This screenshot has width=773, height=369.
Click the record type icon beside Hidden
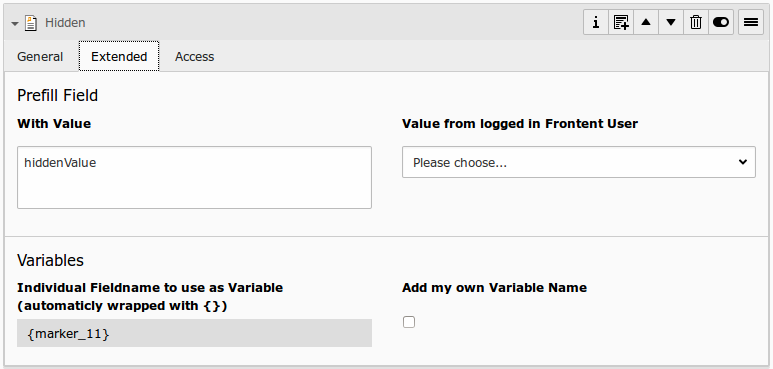pyautogui.click(x=31, y=23)
